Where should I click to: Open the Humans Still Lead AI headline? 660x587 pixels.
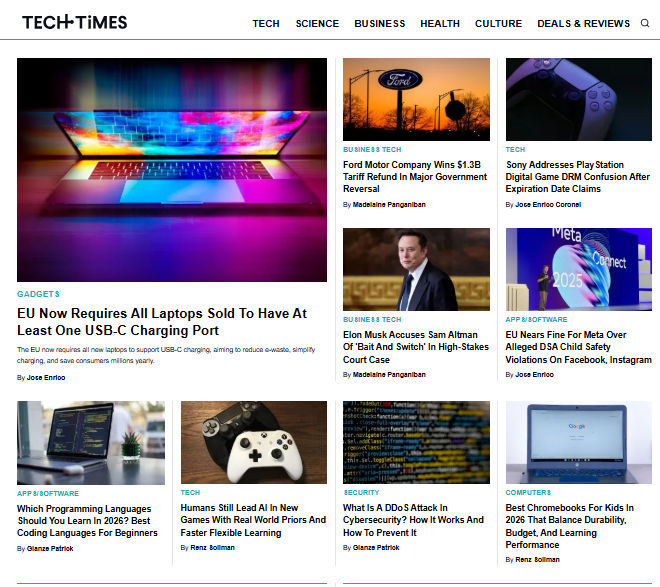(253, 520)
